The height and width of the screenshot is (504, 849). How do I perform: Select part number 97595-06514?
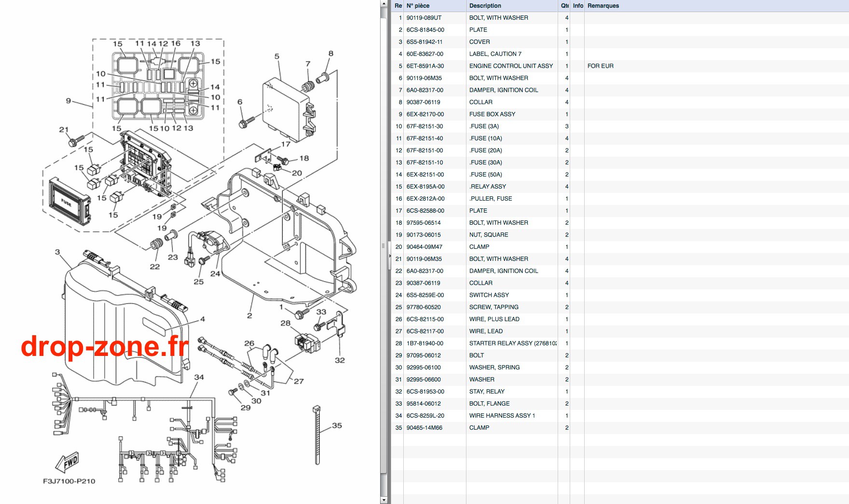click(424, 223)
